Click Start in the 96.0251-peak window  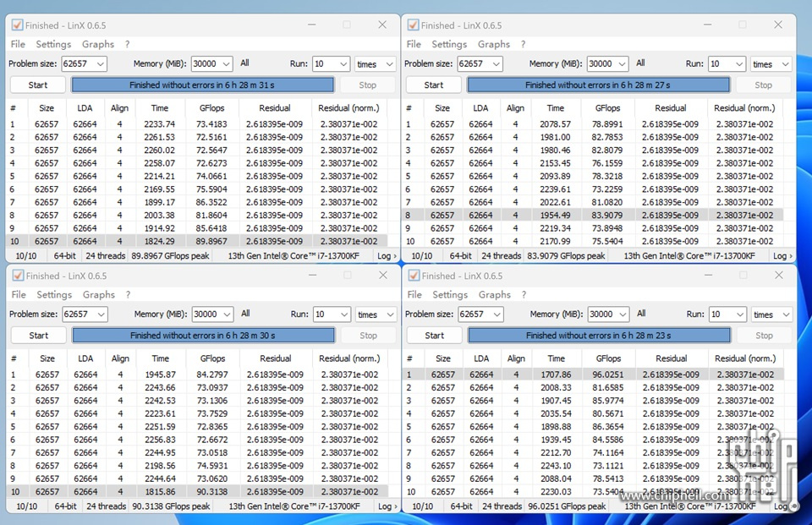(434, 336)
